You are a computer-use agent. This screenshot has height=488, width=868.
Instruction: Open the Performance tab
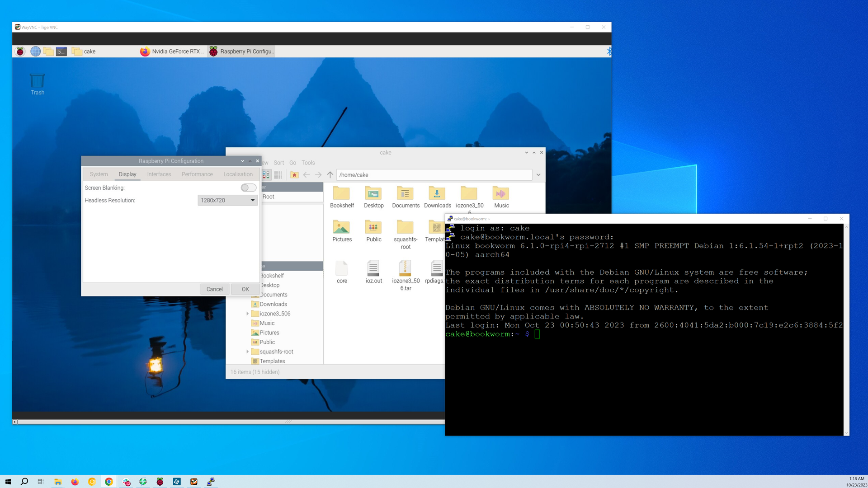tap(197, 174)
